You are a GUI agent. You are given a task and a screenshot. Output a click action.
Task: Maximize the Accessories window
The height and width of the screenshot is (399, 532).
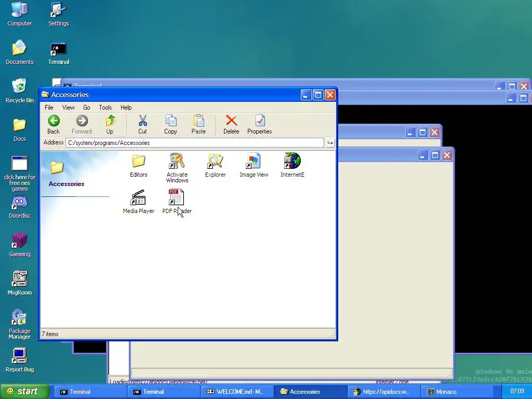pyautogui.click(x=318, y=95)
